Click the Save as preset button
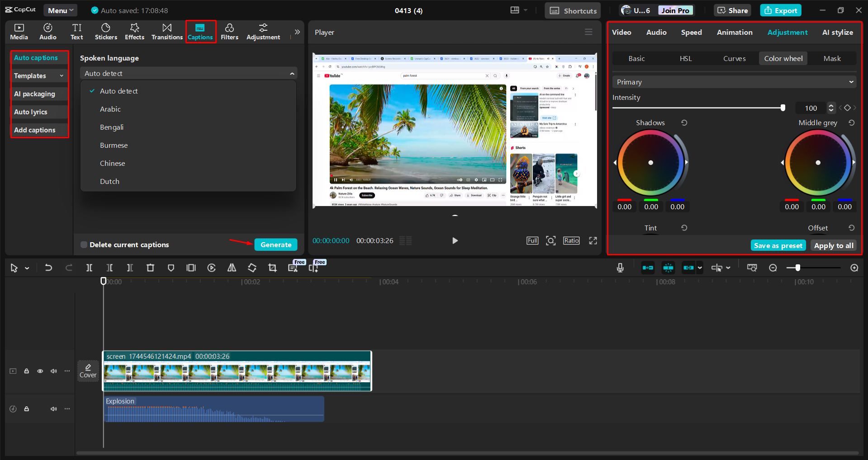Image resolution: width=868 pixels, height=460 pixels. tap(778, 245)
